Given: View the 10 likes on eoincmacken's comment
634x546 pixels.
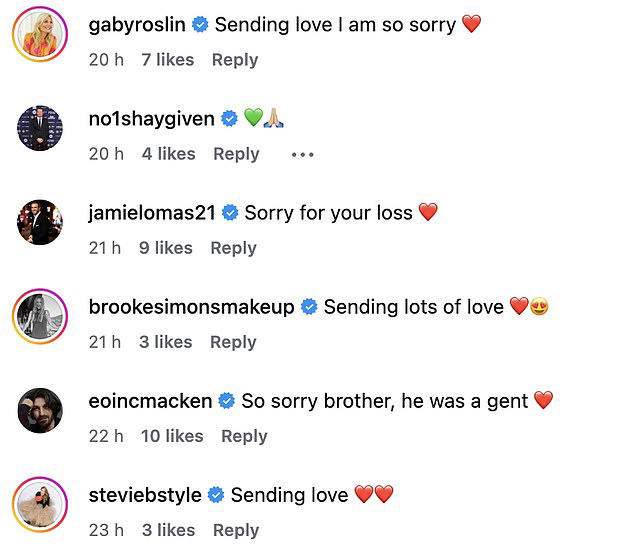Looking at the screenshot, I should point(172,436).
